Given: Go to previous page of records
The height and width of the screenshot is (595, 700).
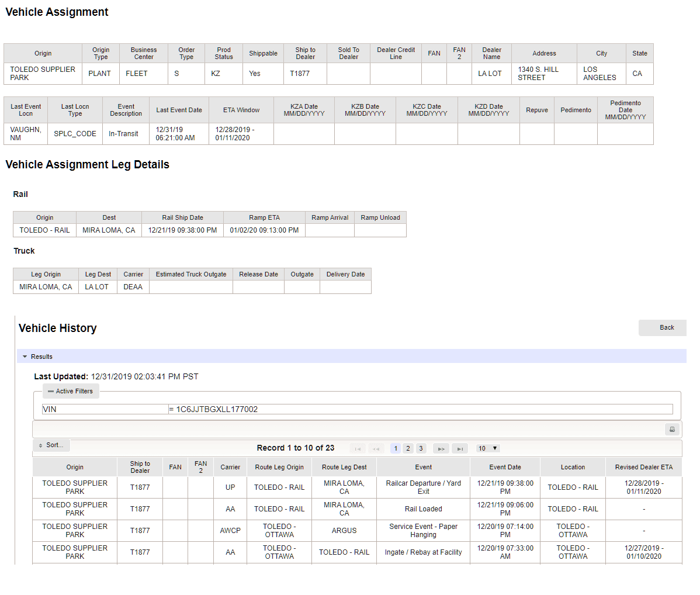Looking at the screenshot, I should (x=376, y=448).
